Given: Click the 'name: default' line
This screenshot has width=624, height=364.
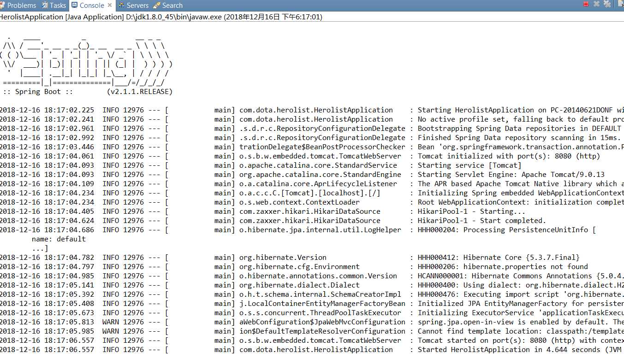Looking at the screenshot, I should [59, 239].
